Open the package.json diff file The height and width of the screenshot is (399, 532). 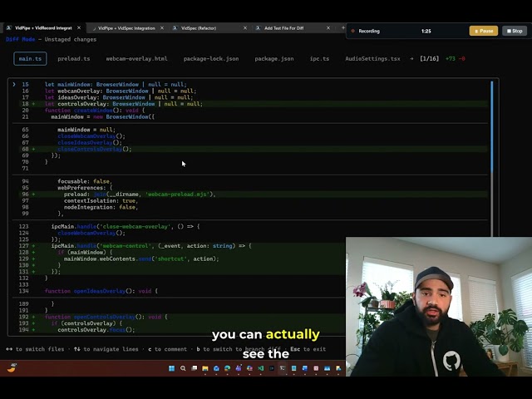[274, 59]
